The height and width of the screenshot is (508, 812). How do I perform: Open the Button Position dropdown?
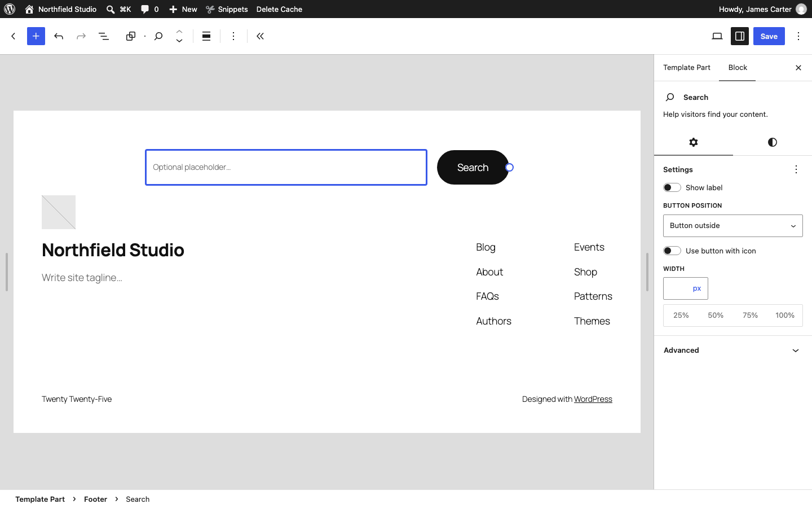click(733, 226)
